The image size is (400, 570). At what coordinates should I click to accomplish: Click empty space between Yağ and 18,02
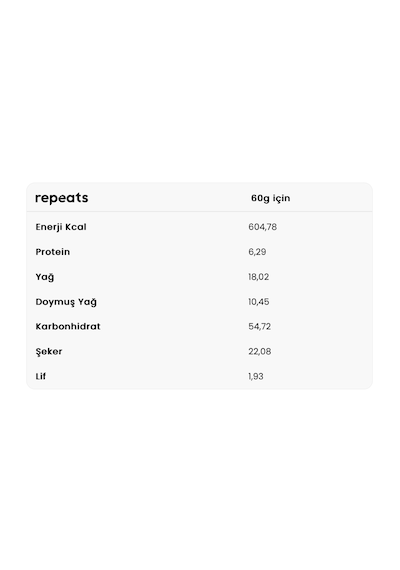point(151,277)
